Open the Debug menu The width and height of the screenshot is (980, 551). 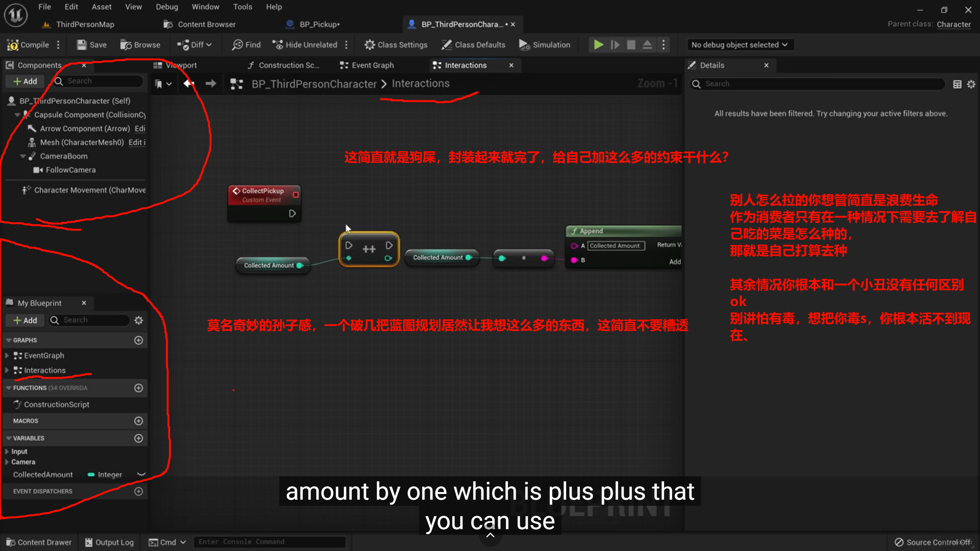point(167,7)
